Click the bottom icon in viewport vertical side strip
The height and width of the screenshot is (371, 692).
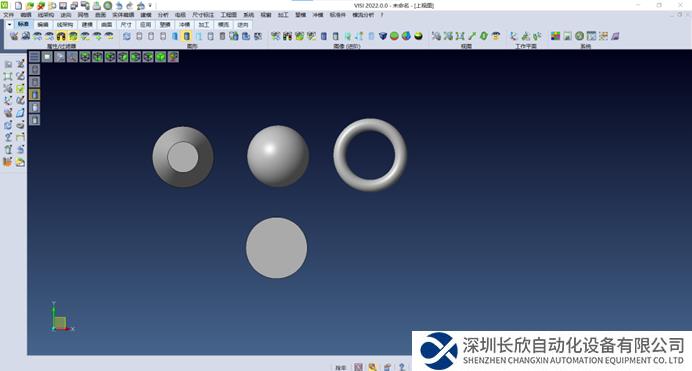34,120
